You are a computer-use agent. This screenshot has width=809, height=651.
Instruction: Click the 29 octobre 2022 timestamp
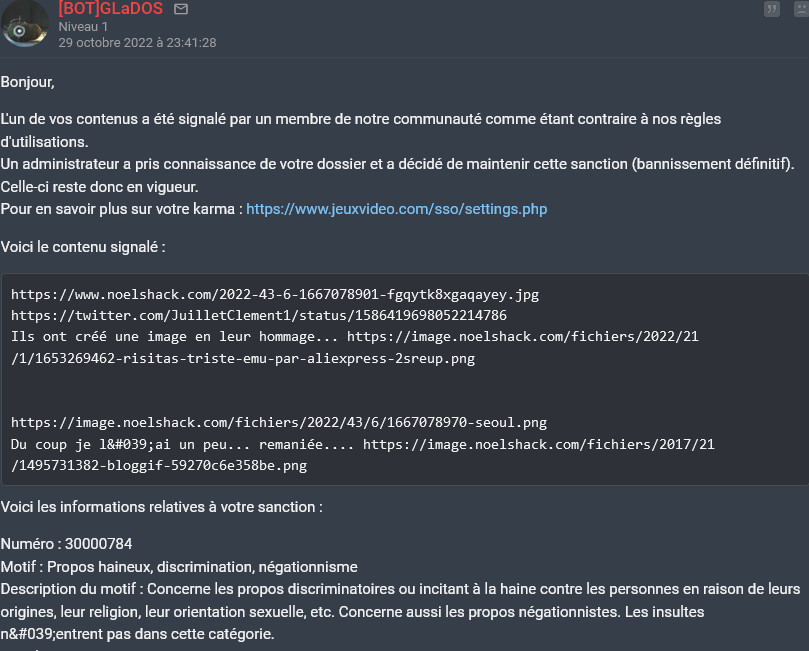(x=137, y=43)
